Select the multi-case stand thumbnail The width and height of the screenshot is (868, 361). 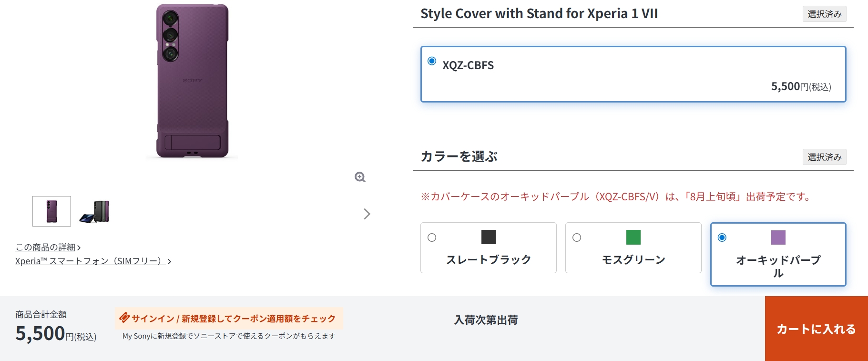94,211
